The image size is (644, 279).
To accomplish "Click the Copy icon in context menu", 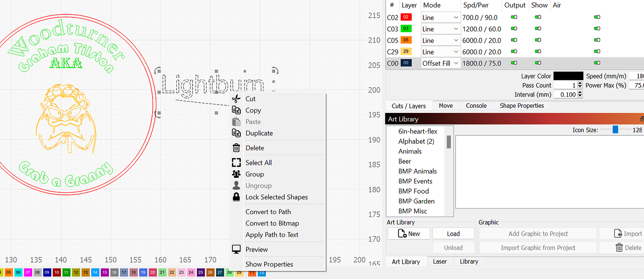I will (x=237, y=110).
